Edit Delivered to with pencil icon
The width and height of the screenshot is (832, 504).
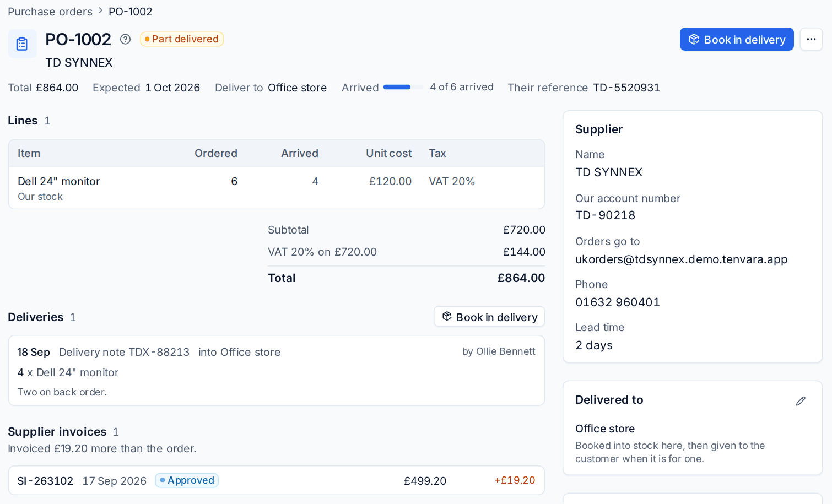tap(801, 401)
